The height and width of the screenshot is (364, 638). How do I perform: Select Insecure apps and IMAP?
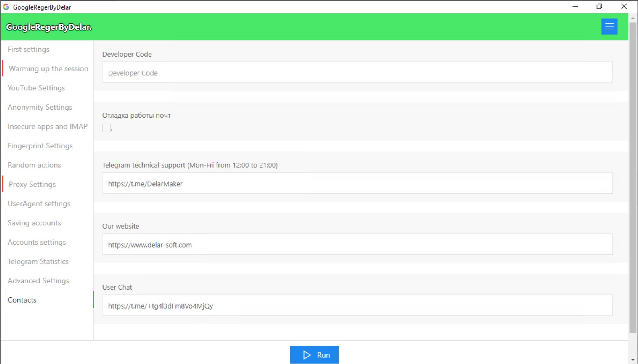(47, 127)
